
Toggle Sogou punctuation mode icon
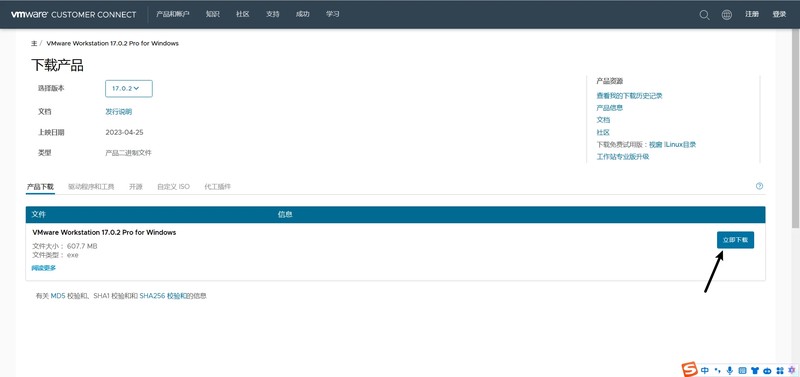pyautogui.click(x=717, y=370)
